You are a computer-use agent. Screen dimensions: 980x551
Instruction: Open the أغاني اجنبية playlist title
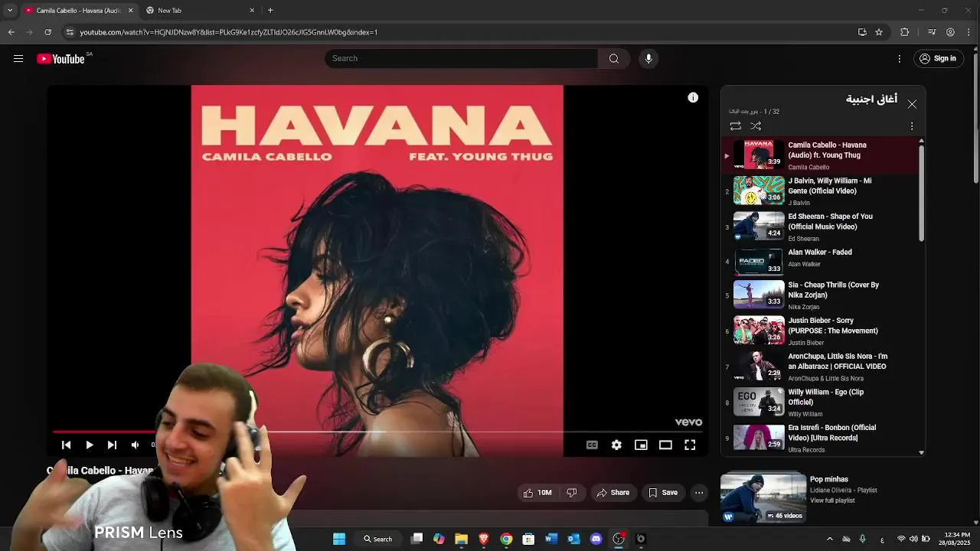click(871, 99)
